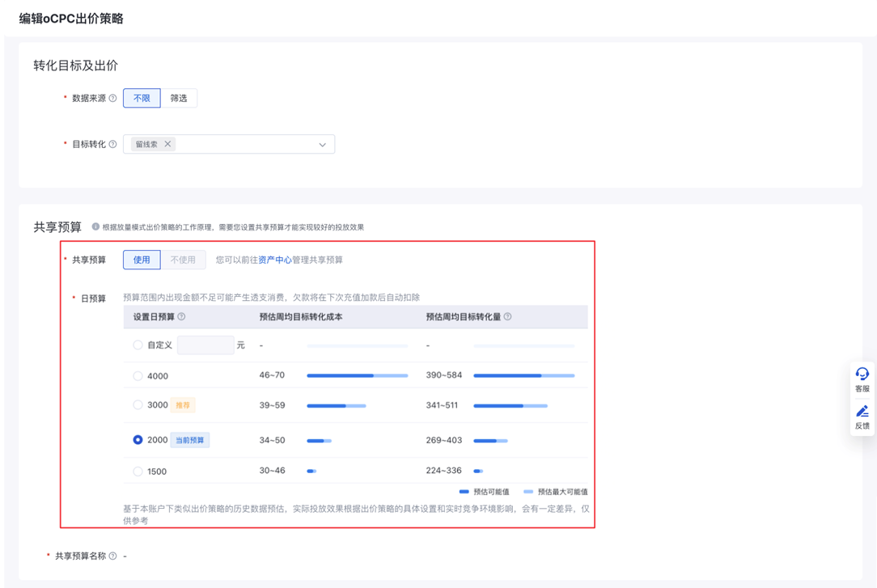
Task: Open the 资产中心 link
Action: click(274, 260)
